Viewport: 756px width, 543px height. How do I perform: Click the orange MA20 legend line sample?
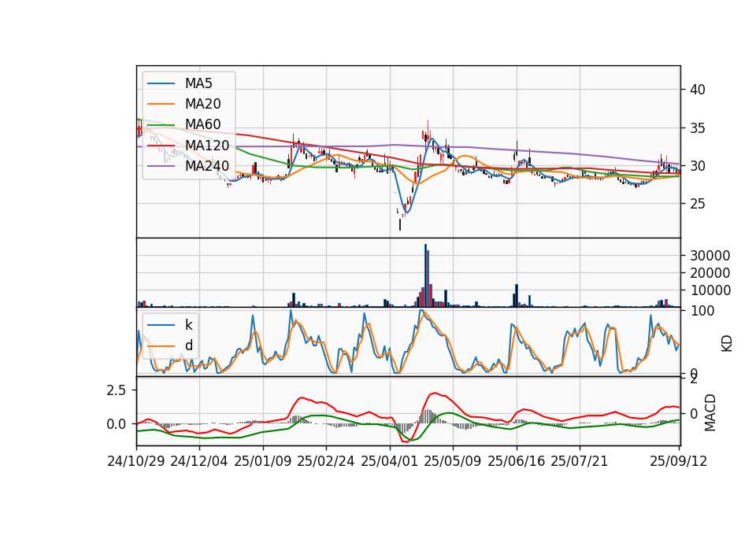[161, 104]
